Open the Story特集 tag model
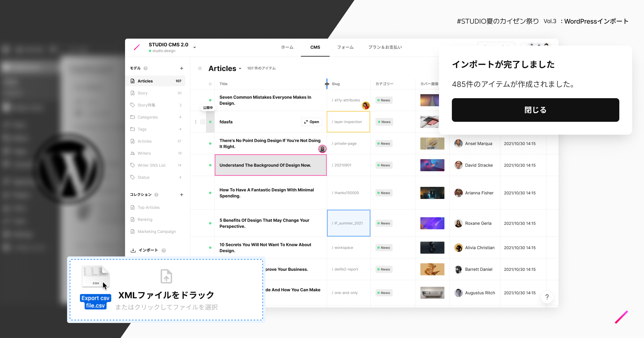The width and height of the screenshot is (644, 338). [155, 105]
